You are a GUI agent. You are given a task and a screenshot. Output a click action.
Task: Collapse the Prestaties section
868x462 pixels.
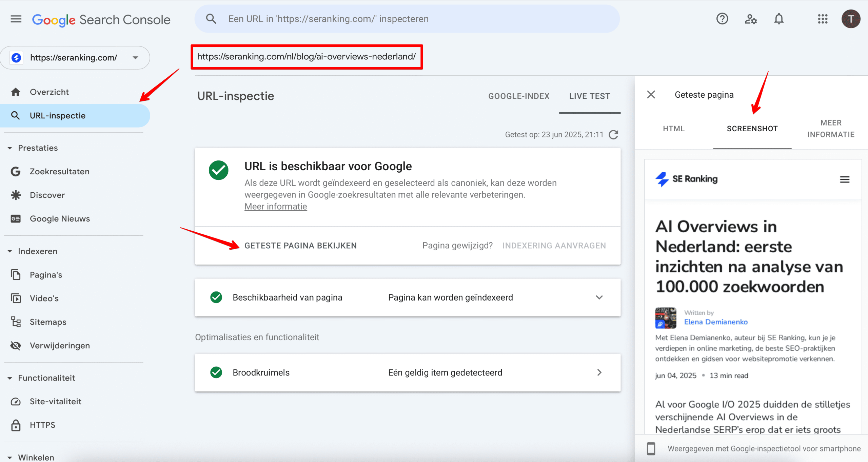(10, 148)
